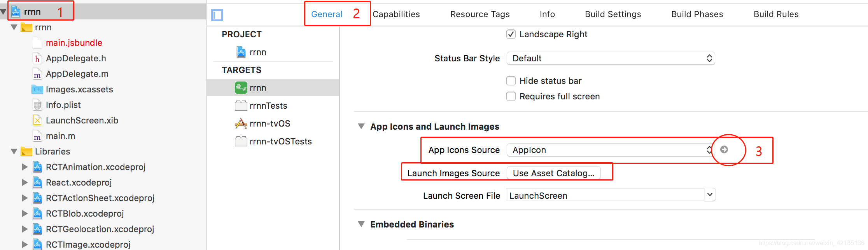Expand the RCTAnimation.xcodeproj disclosure triangle

point(25,167)
